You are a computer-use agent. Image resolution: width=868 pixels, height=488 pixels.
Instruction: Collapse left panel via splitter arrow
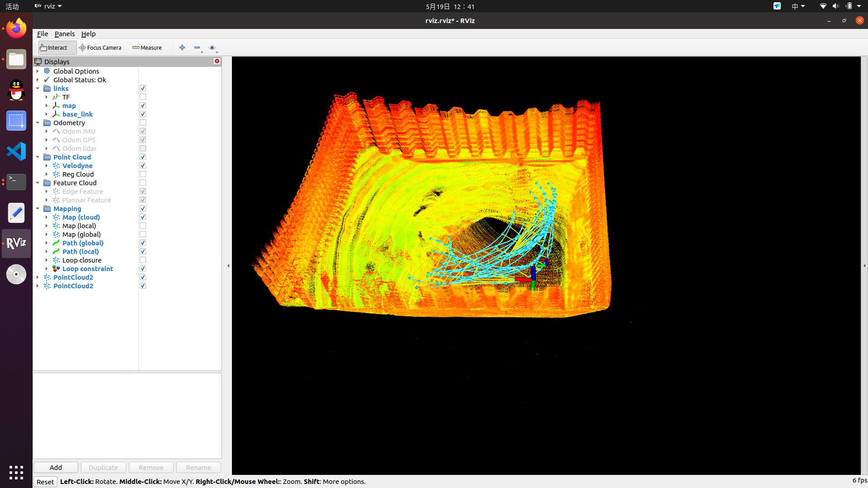point(228,266)
